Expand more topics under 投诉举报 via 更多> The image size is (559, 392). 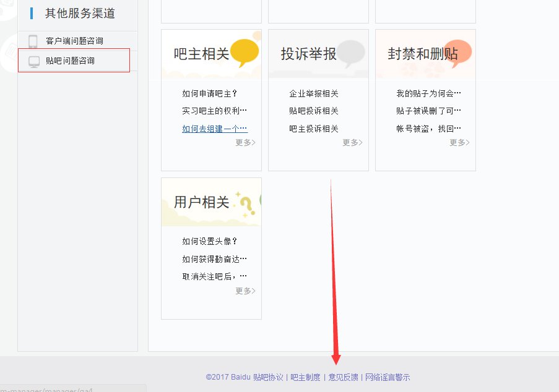352,143
